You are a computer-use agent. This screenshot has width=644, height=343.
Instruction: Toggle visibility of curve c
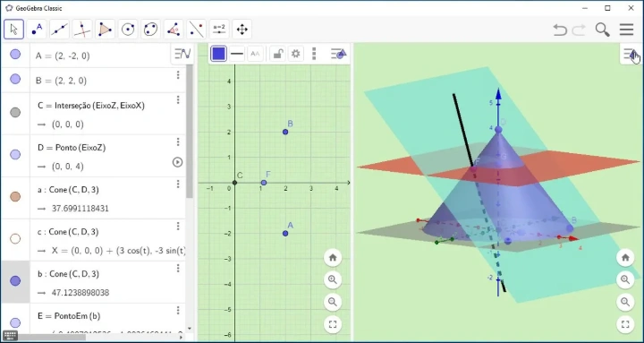pos(15,239)
